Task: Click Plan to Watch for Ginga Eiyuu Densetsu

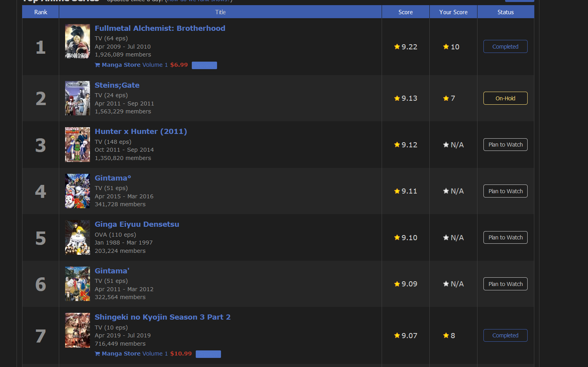Action: 505,237
